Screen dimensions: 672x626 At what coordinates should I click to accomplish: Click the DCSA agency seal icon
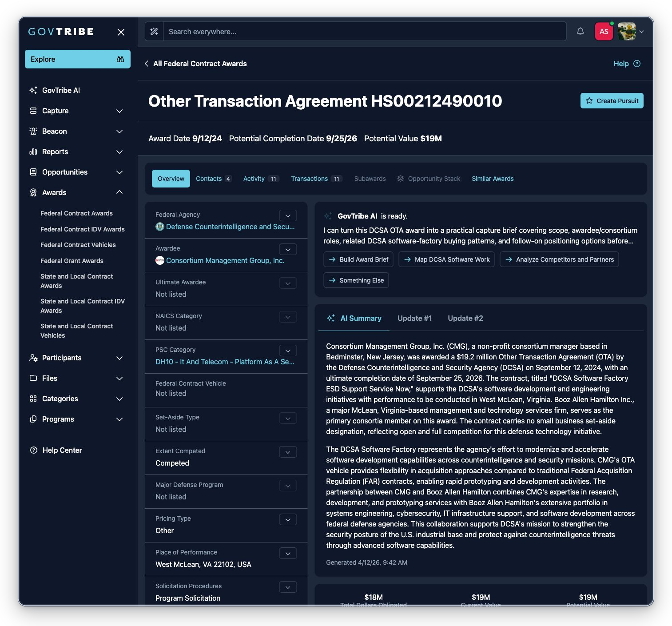point(160,227)
